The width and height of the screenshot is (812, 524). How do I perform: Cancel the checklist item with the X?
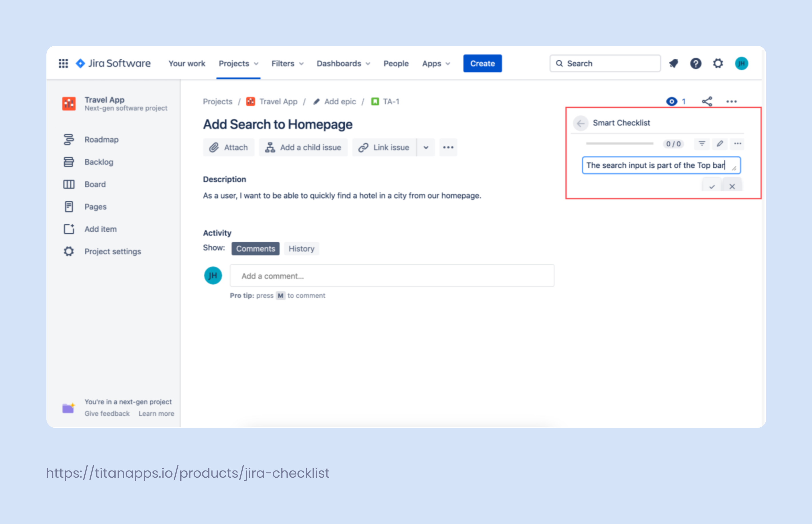tap(732, 186)
